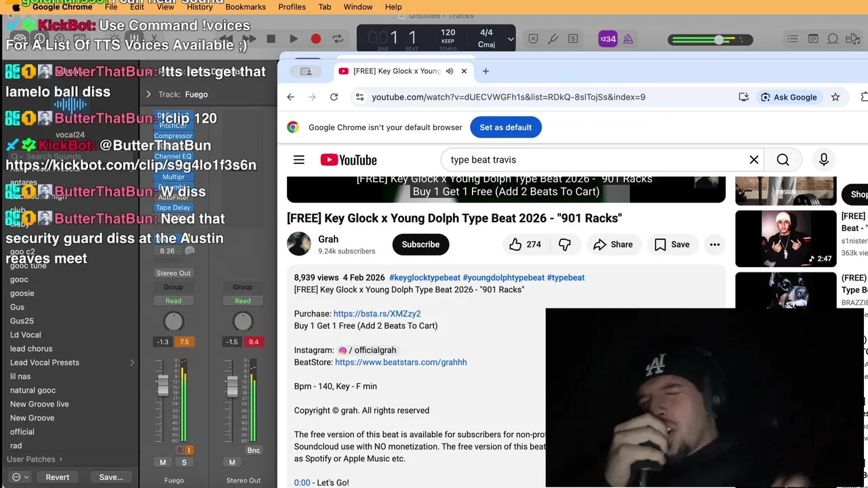Expand the Track: Fuego disclosure triangle

click(x=149, y=94)
